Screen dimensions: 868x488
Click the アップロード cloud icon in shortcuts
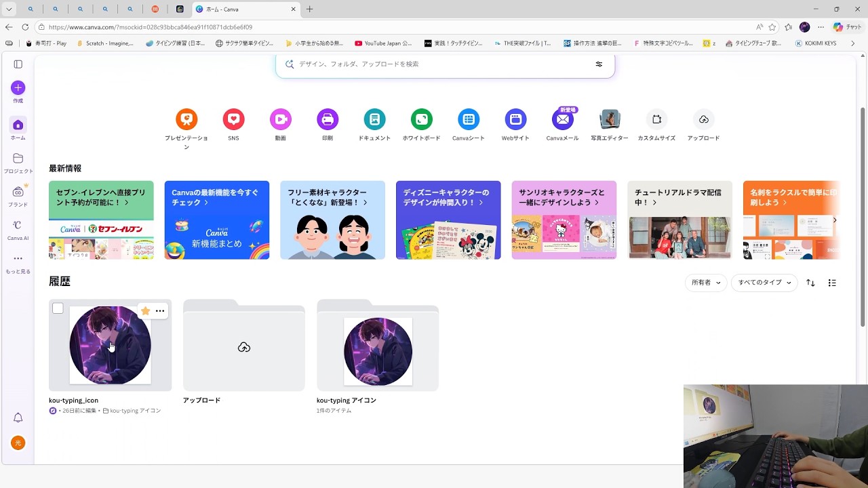click(x=704, y=119)
